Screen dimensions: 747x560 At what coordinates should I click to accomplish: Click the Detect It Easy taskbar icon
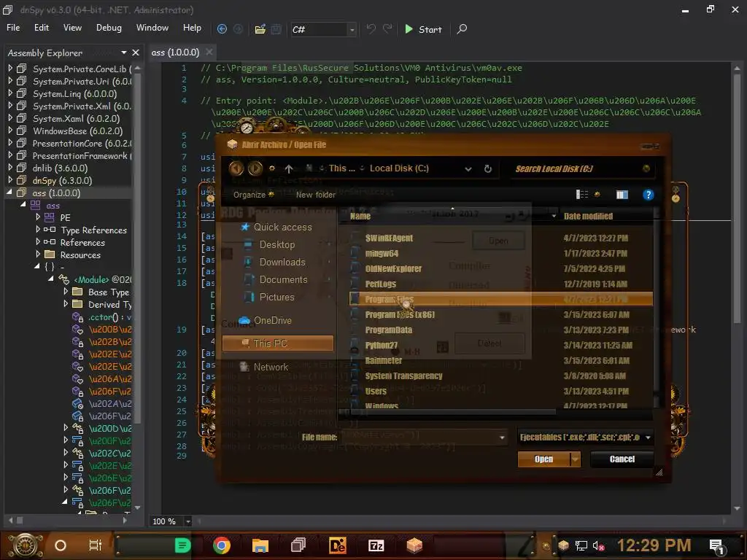pyautogui.click(x=337, y=545)
